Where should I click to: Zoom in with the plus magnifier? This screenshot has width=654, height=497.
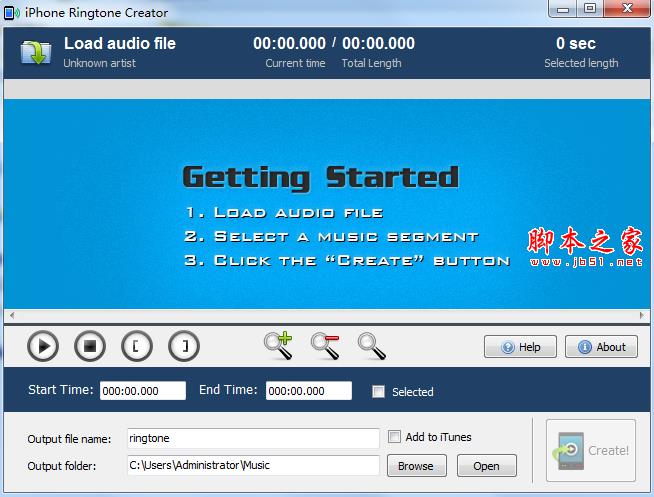279,346
